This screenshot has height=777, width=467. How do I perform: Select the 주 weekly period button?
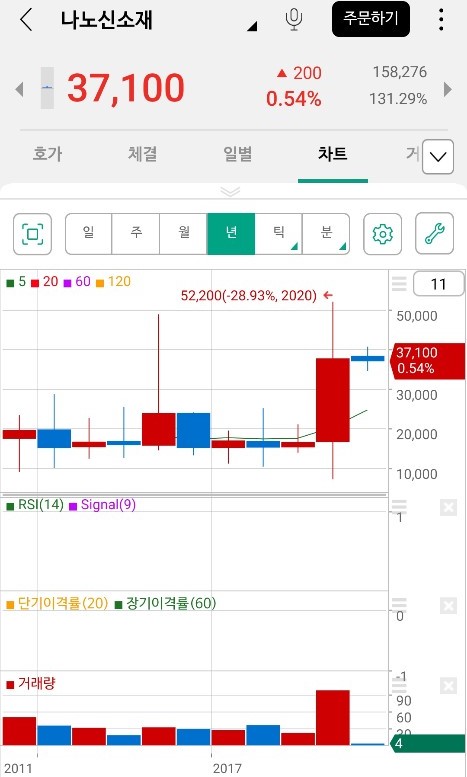click(135, 234)
